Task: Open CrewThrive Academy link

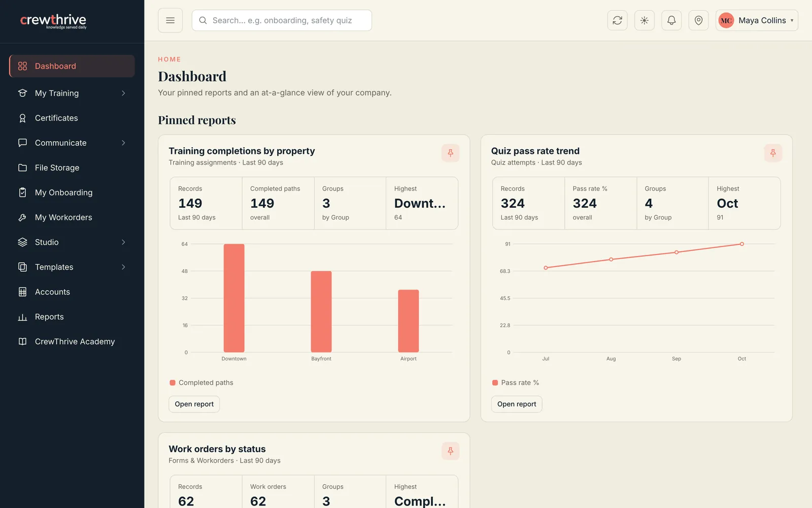Action: click(x=72, y=341)
